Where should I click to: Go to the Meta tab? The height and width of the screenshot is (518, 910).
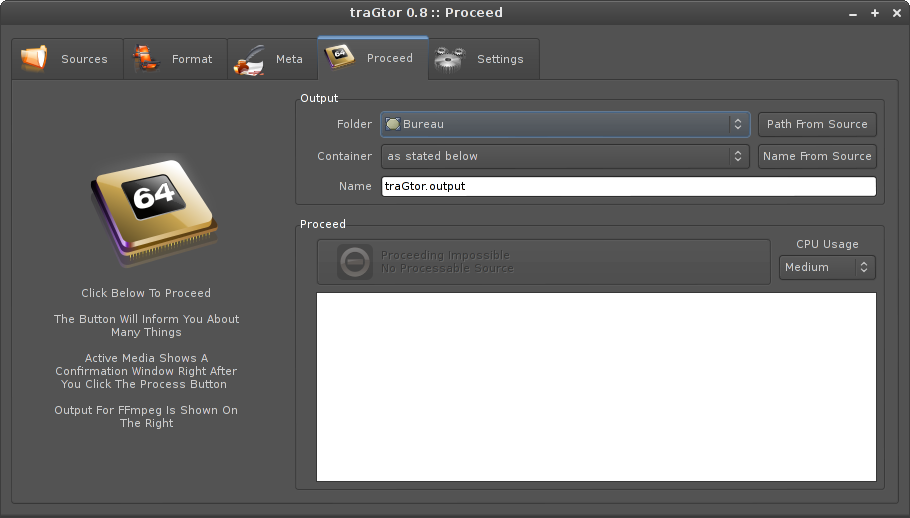(x=272, y=59)
